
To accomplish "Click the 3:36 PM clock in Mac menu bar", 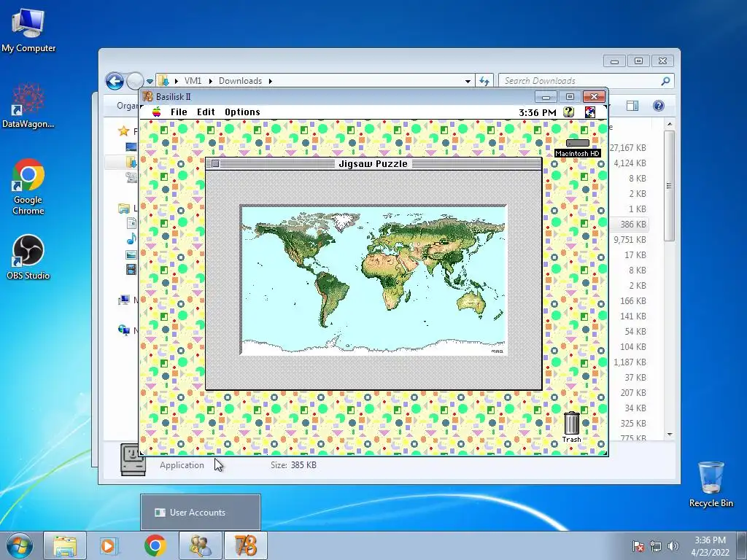I will [538, 112].
